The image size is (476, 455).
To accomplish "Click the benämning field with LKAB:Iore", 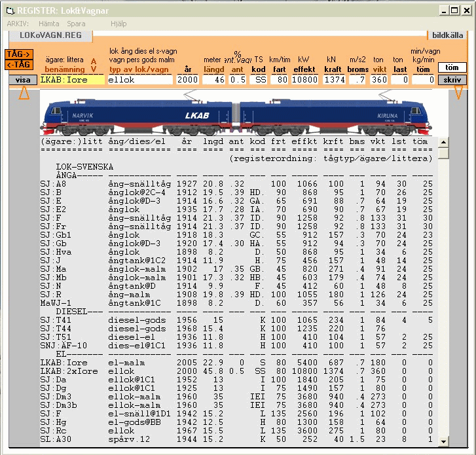I will coord(72,80).
